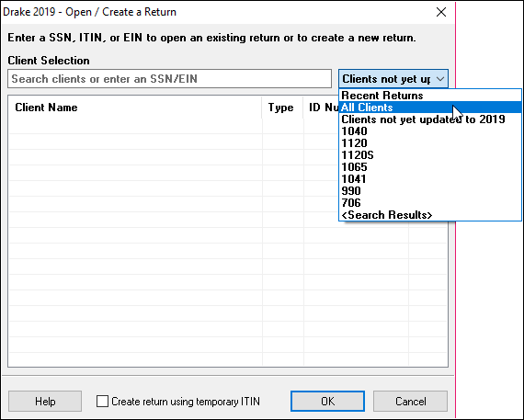Confirm with the OK button
This screenshot has width=524, height=420.
327,401
